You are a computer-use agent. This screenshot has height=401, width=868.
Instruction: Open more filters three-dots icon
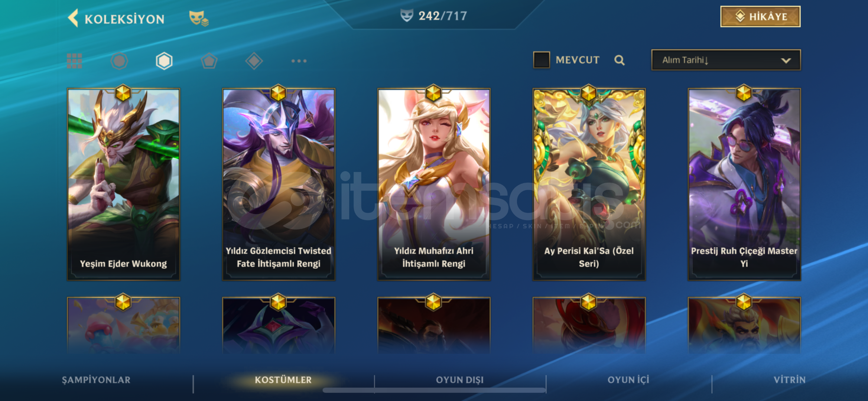coord(299,61)
